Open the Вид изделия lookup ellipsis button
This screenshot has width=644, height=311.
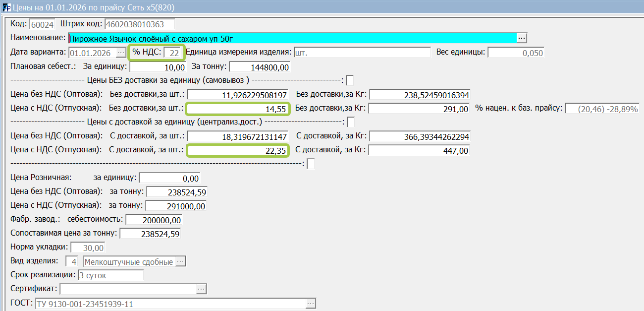click(181, 261)
